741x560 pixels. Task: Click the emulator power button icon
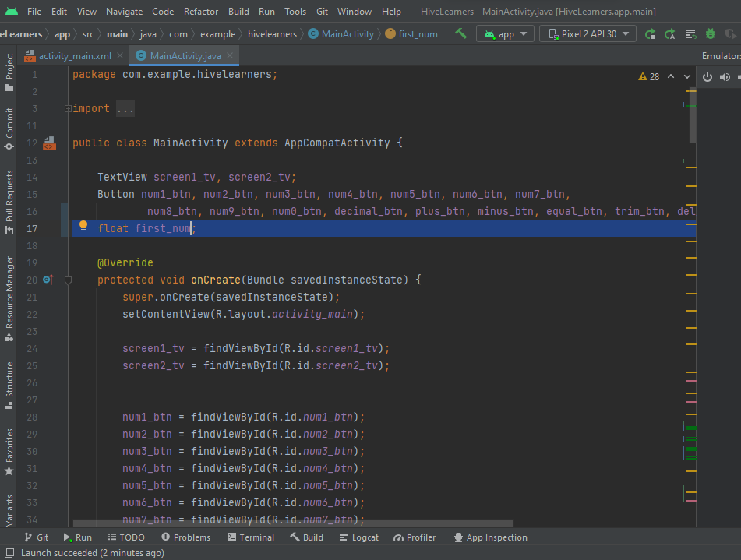point(707,77)
